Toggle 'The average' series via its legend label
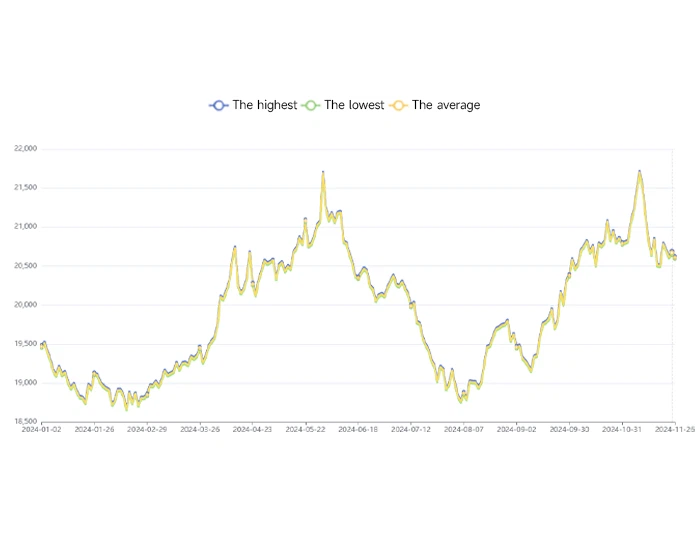This screenshot has width=700, height=558. [446, 105]
